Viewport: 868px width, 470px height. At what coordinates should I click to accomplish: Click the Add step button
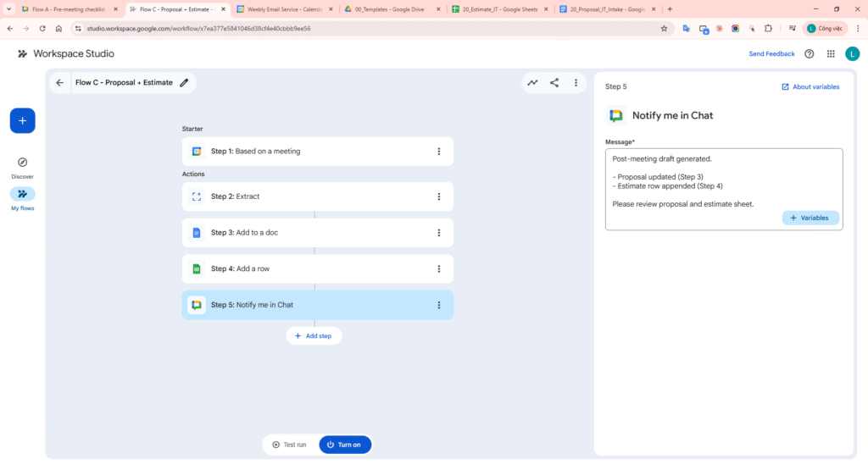[x=314, y=336]
